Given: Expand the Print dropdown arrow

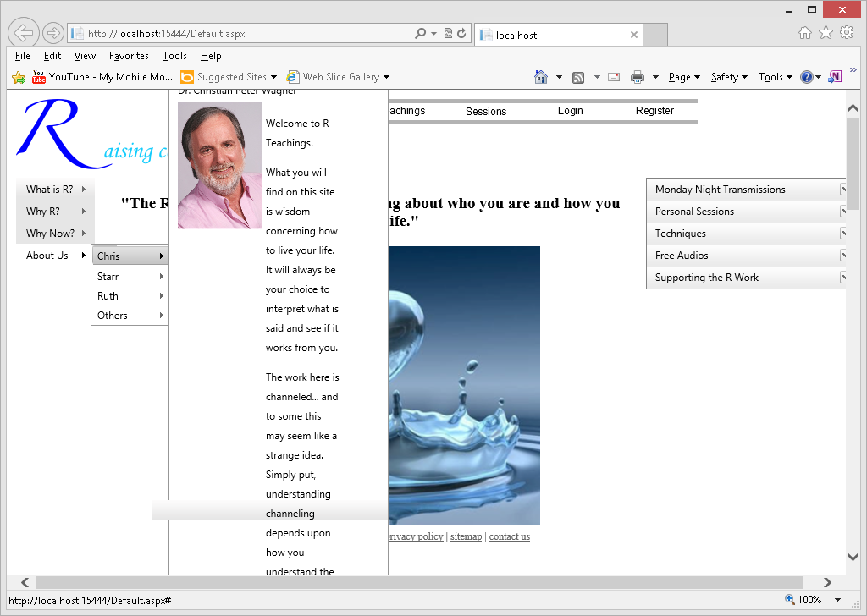Looking at the screenshot, I should [656, 77].
